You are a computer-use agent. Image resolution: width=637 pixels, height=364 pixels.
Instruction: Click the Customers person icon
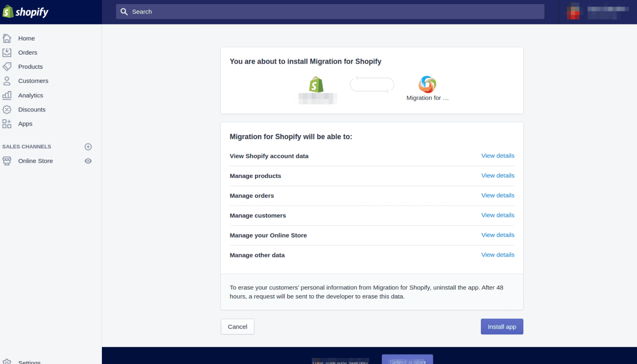pos(7,81)
